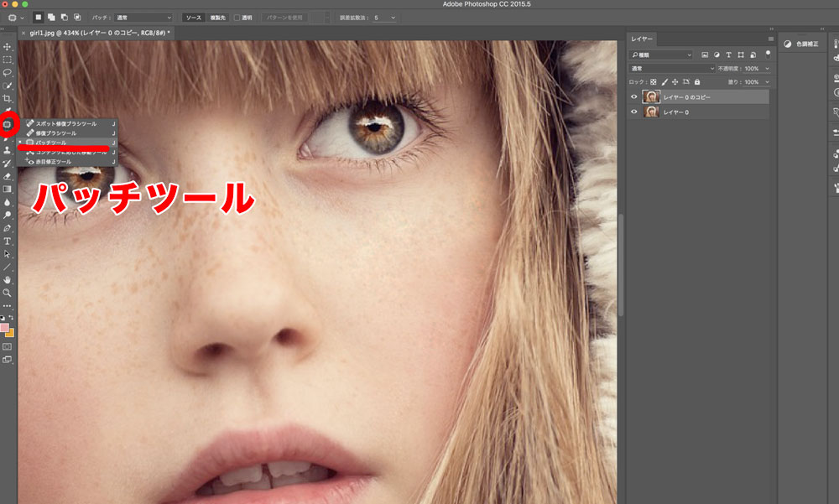Click the ソース button
This screenshot has height=504, width=839.
pyautogui.click(x=193, y=18)
